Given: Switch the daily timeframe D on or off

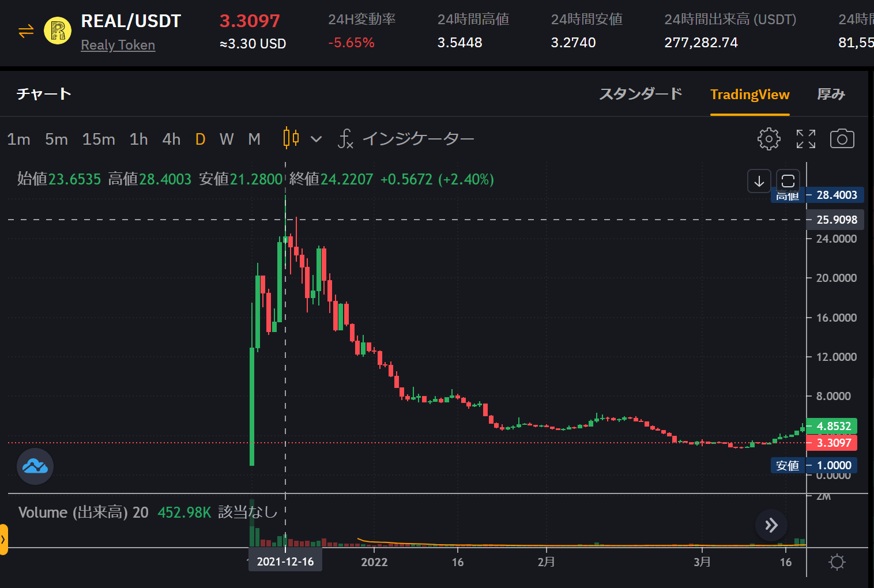Looking at the screenshot, I should click(200, 139).
